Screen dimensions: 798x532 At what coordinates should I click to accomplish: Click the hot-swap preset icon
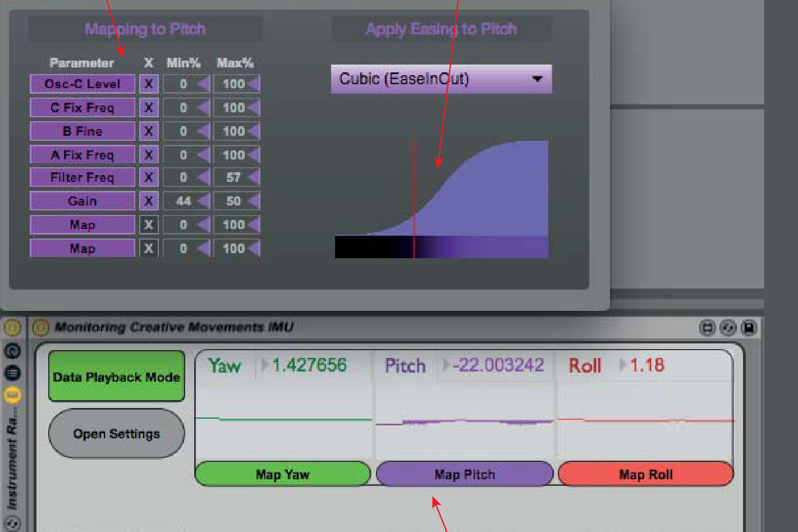click(728, 328)
